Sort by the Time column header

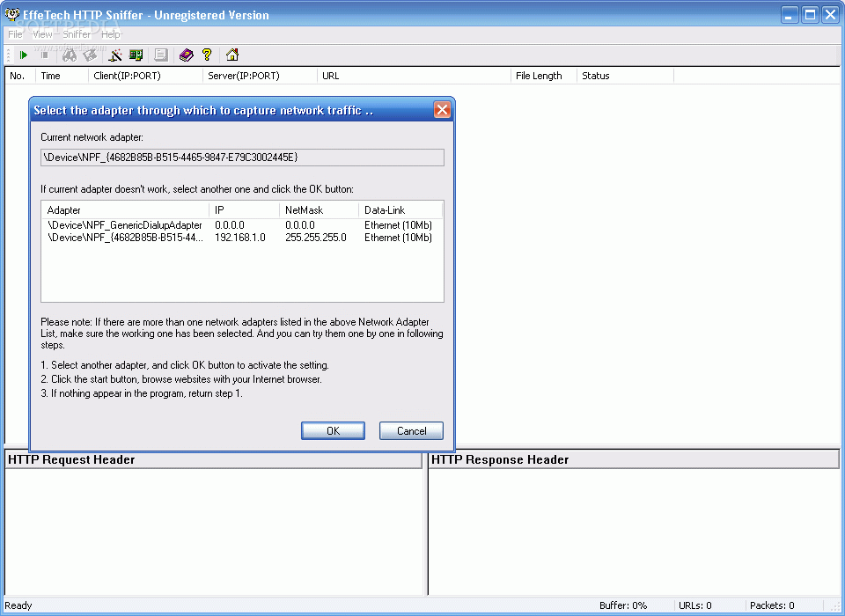click(x=62, y=76)
